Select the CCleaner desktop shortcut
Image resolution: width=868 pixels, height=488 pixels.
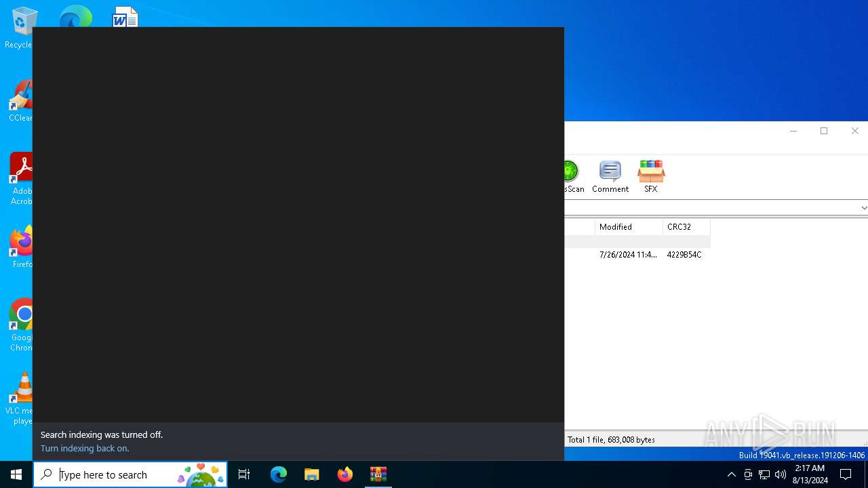20,102
